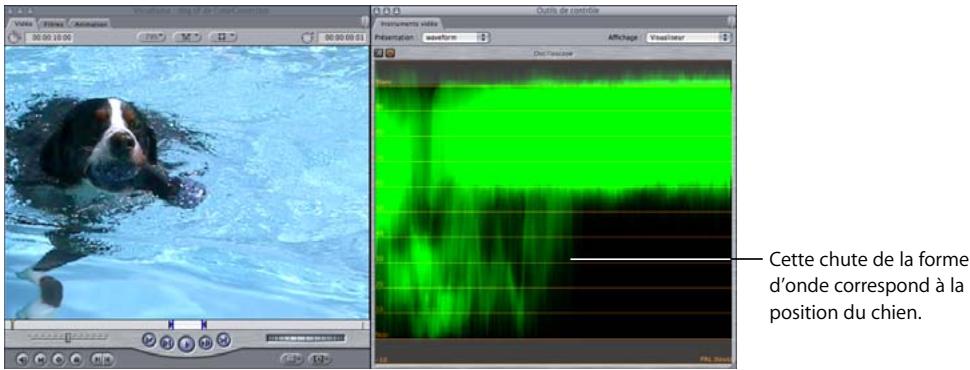Viewport: 970px width, 370px height.
Task: Click the Viewer scrubber bar
Action: tap(187, 324)
